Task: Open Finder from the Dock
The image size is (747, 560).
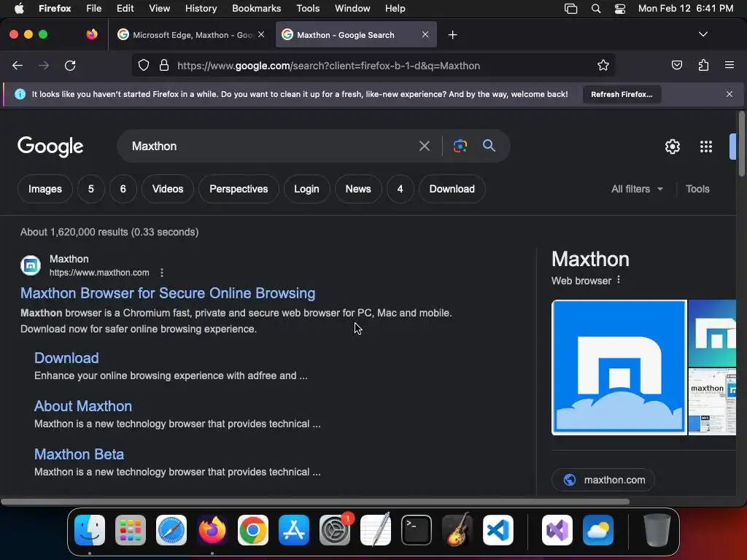Action: click(90, 530)
